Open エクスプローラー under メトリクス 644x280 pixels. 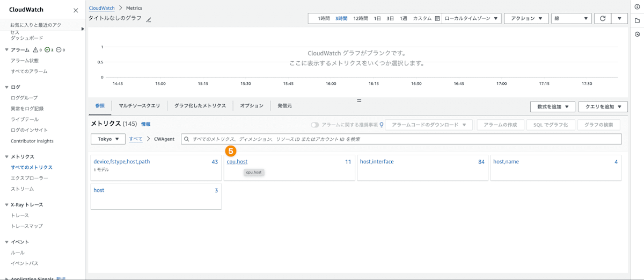30,178
